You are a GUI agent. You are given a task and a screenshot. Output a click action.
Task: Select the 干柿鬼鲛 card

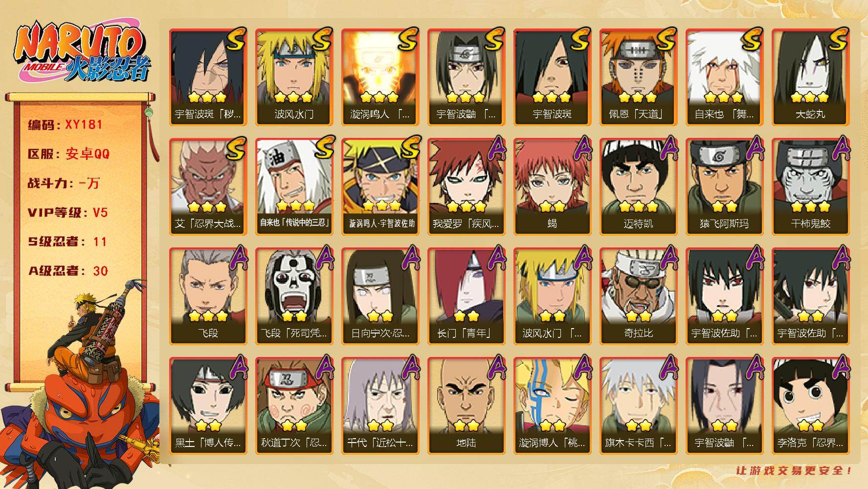(x=810, y=187)
